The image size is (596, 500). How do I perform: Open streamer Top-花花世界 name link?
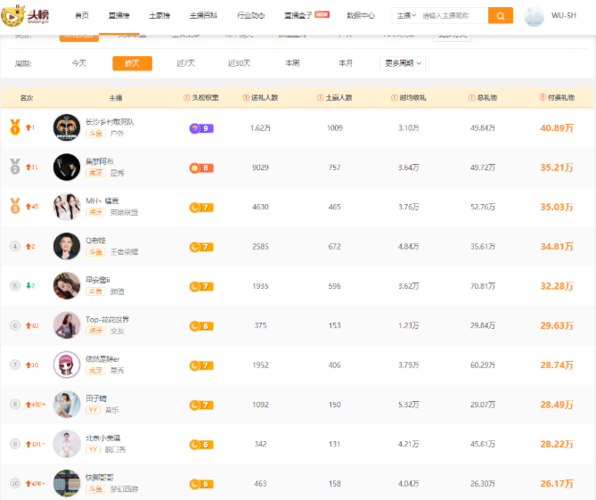107,319
